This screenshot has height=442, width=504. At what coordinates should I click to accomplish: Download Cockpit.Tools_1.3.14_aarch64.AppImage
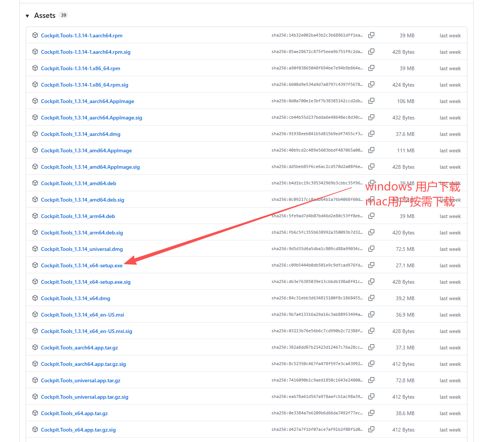[x=87, y=101]
